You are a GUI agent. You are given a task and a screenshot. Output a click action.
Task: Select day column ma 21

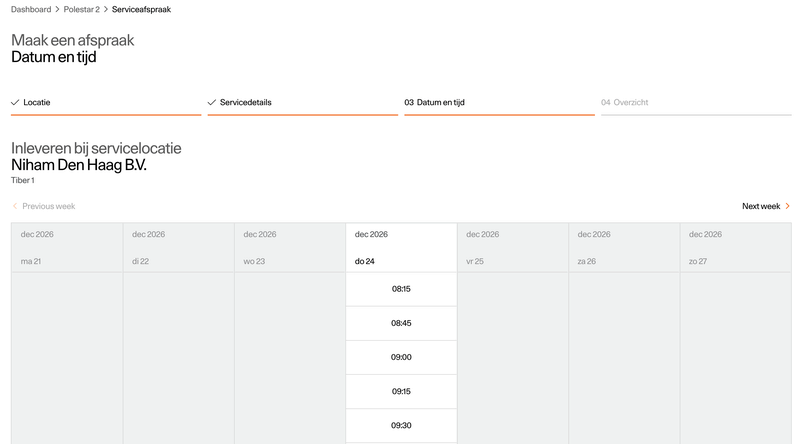coord(67,248)
